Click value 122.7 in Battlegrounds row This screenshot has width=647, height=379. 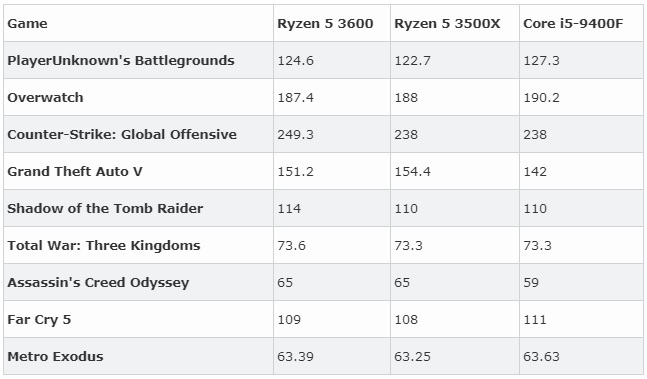coord(413,61)
